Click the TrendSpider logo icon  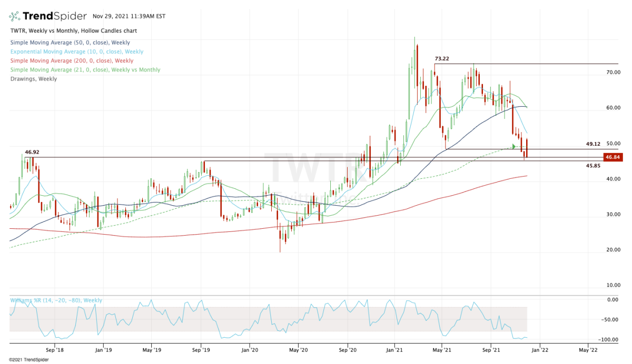15,16
